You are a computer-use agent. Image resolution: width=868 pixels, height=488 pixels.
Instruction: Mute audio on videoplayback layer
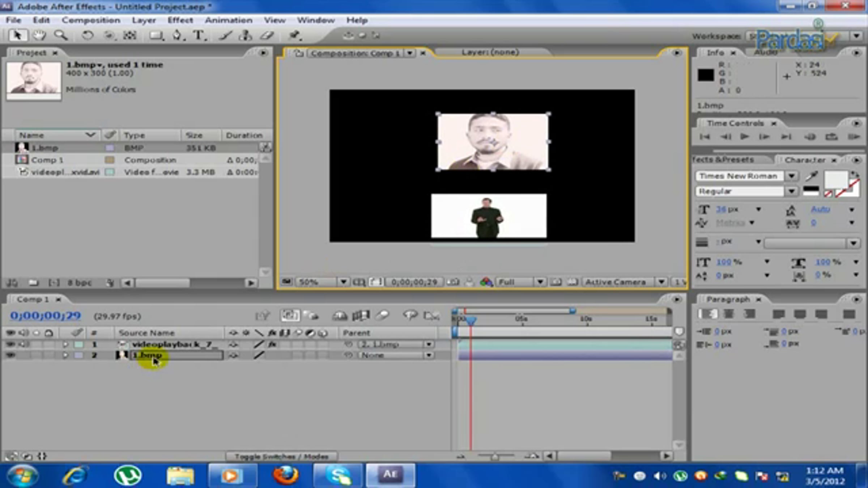(24, 344)
